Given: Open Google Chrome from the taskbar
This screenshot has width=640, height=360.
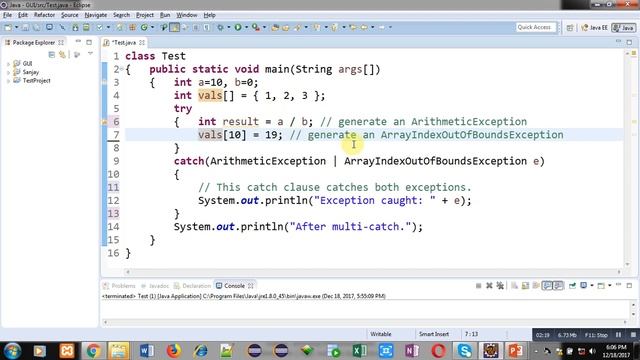Looking at the screenshot, I should [93, 351].
